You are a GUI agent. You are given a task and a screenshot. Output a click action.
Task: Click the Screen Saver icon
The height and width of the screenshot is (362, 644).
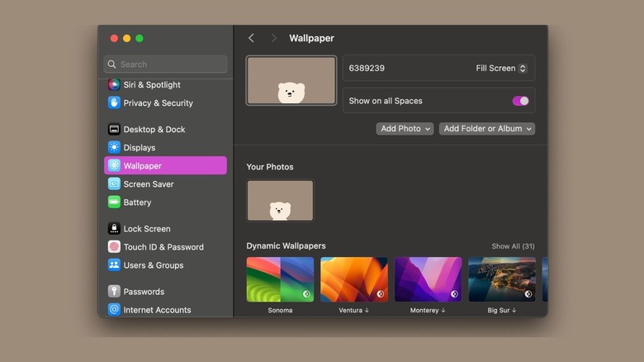[114, 183]
